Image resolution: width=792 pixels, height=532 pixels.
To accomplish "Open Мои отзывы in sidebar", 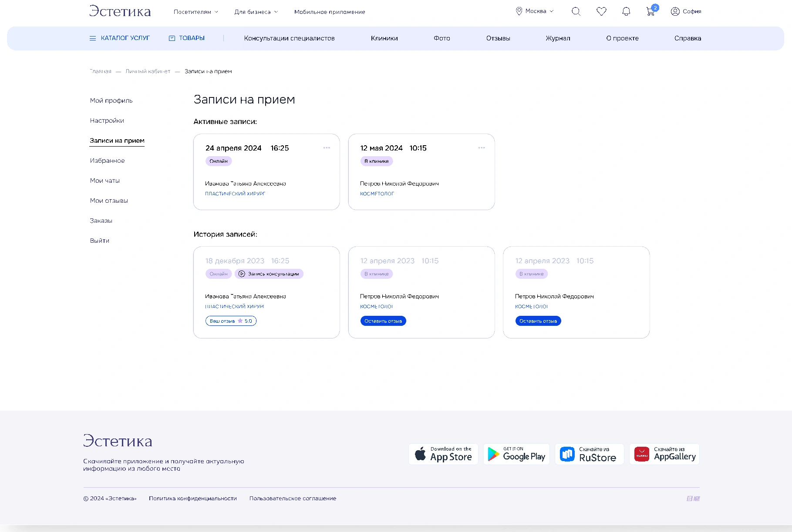I will tap(109, 201).
